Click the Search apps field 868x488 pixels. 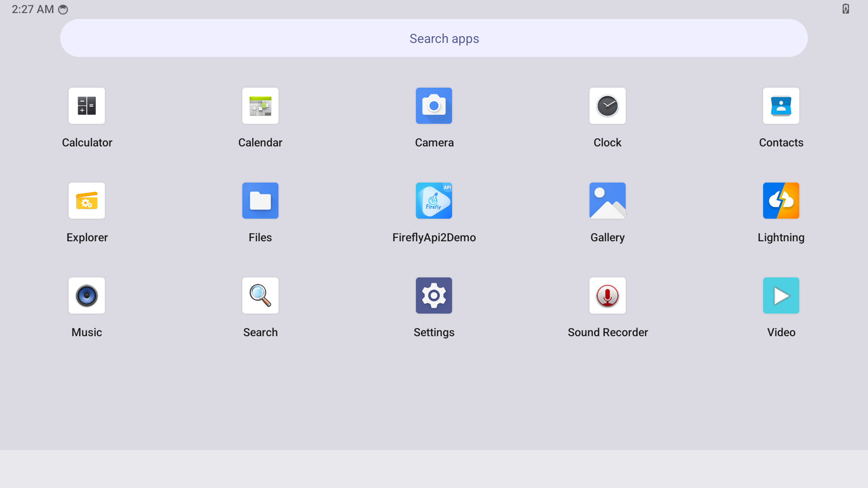coord(434,38)
